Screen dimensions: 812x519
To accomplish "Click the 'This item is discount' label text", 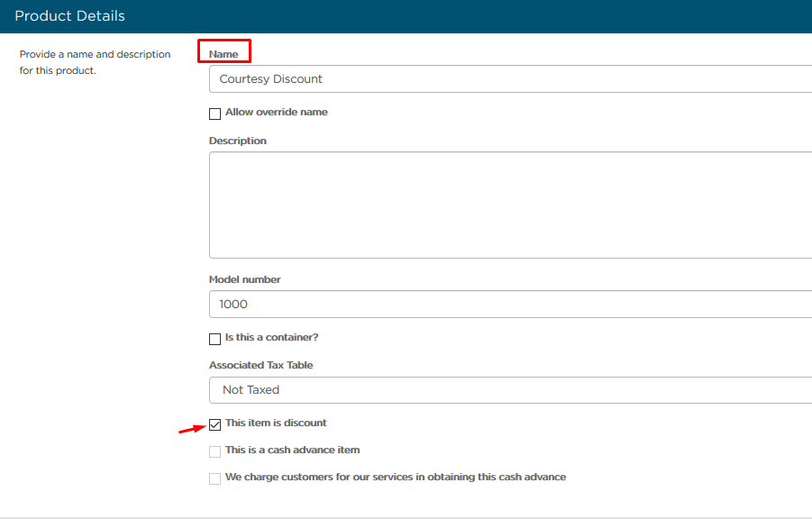I will pos(276,423).
